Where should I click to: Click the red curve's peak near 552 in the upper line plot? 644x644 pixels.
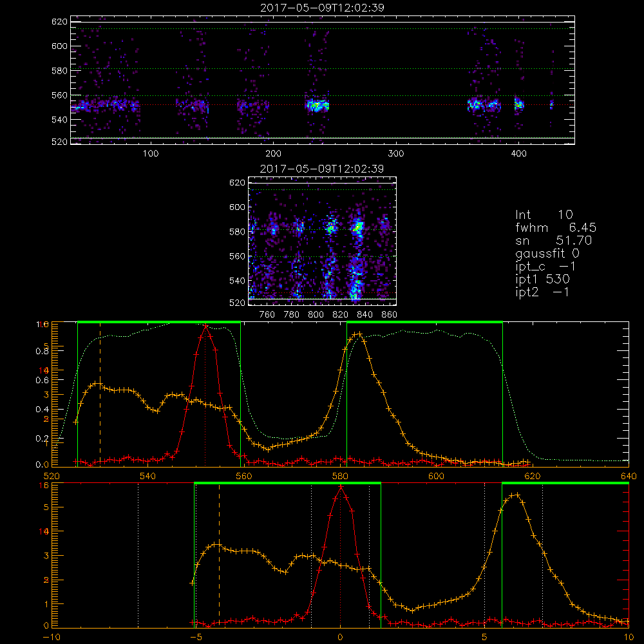point(205,326)
